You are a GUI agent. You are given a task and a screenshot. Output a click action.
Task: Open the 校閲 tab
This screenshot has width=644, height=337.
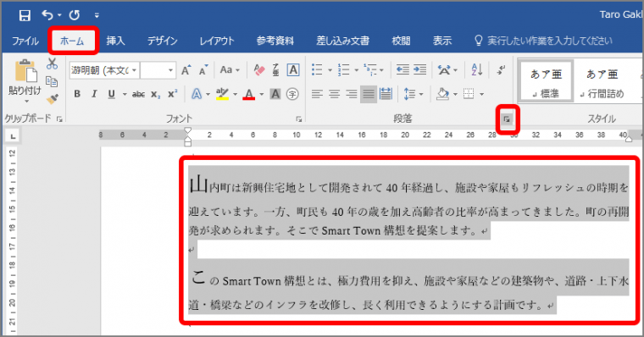pos(401,41)
